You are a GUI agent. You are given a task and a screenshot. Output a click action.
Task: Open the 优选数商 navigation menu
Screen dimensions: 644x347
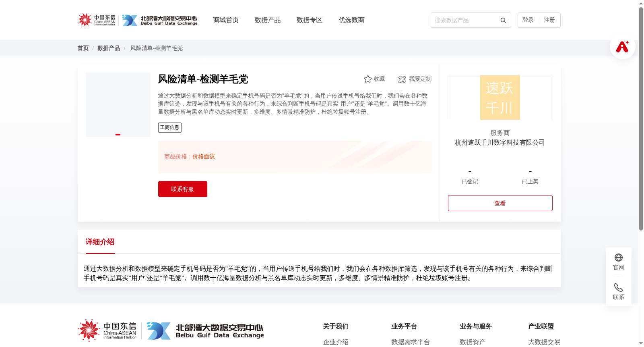(x=351, y=20)
